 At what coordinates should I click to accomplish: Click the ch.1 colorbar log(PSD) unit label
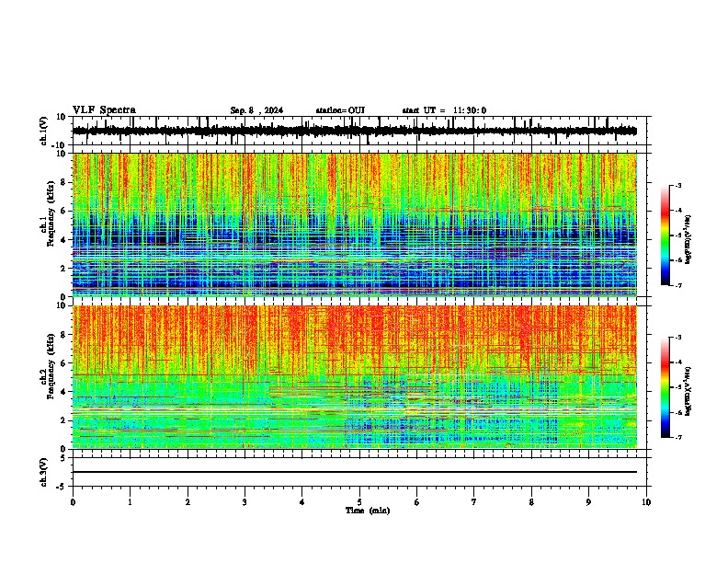(688, 240)
